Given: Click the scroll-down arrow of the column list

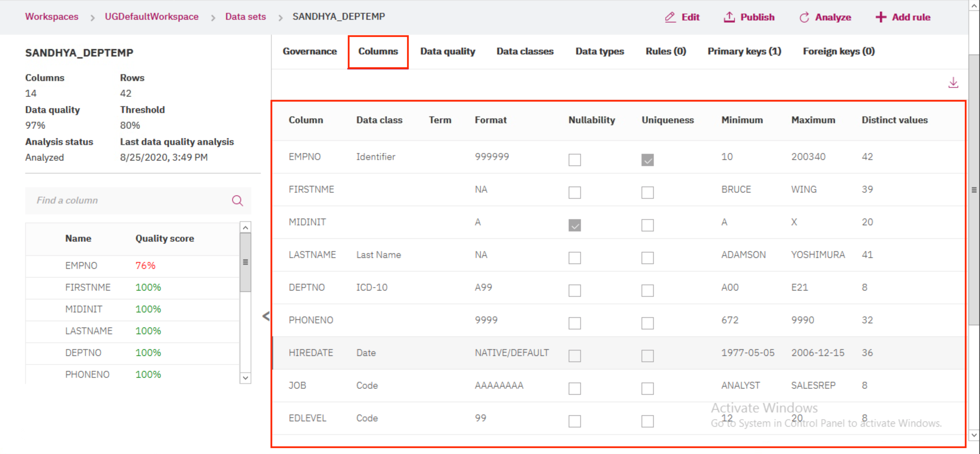Looking at the screenshot, I should [246, 378].
